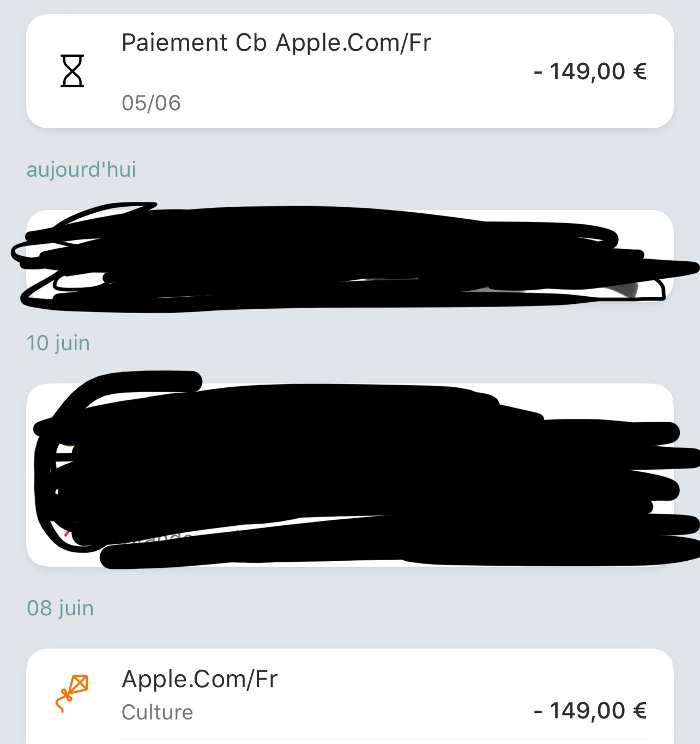Select the '10 juin' date header

tap(58, 343)
